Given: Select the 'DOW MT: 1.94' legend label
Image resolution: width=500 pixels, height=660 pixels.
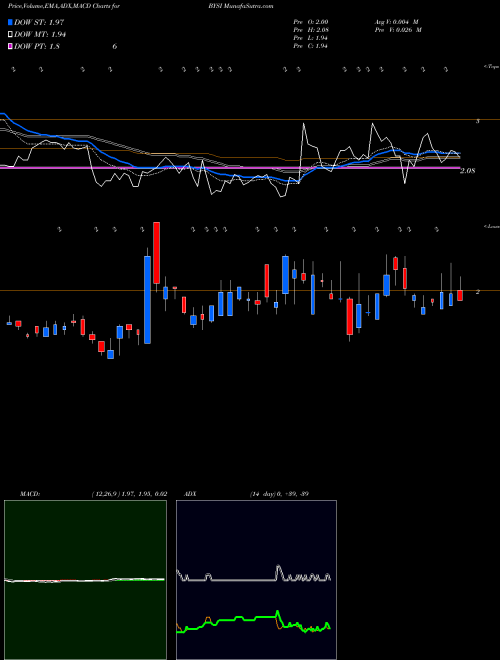Looking at the screenshot, I should [40, 34].
